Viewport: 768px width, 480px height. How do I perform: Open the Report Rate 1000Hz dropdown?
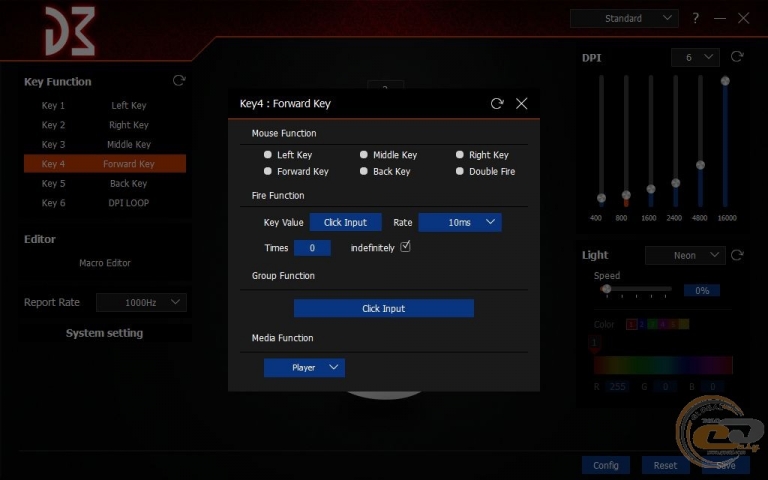click(x=141, y=303)
